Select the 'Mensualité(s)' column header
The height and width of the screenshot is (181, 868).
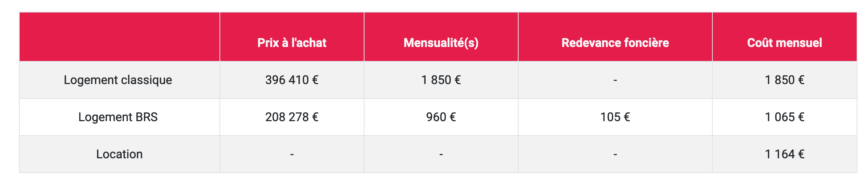coord(441,42)
